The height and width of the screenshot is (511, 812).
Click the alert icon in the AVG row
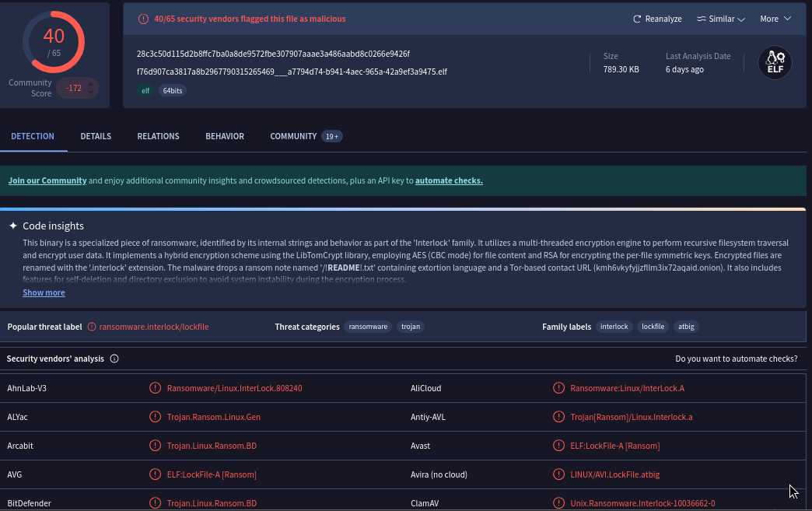coord(155,474)
